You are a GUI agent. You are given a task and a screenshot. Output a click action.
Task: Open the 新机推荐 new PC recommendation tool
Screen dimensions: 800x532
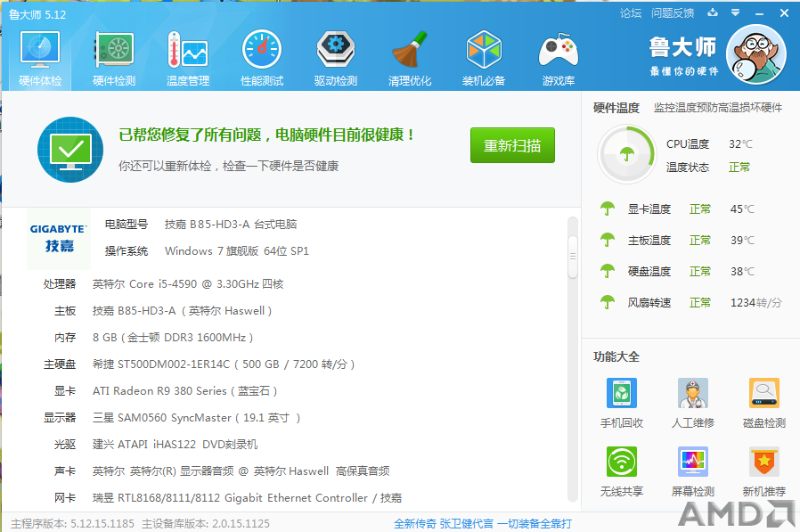click(763, 471)
